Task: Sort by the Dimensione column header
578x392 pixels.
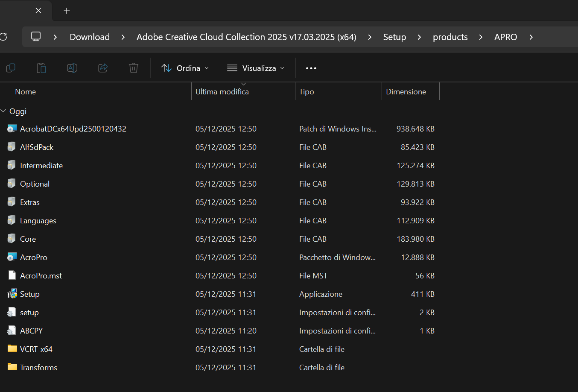Action: click(x=406, y=92)
